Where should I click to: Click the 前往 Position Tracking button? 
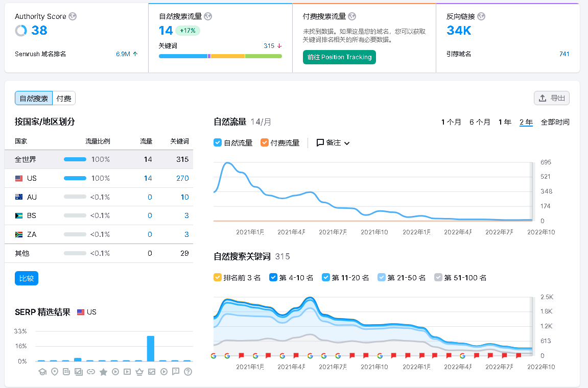(339, 57)
